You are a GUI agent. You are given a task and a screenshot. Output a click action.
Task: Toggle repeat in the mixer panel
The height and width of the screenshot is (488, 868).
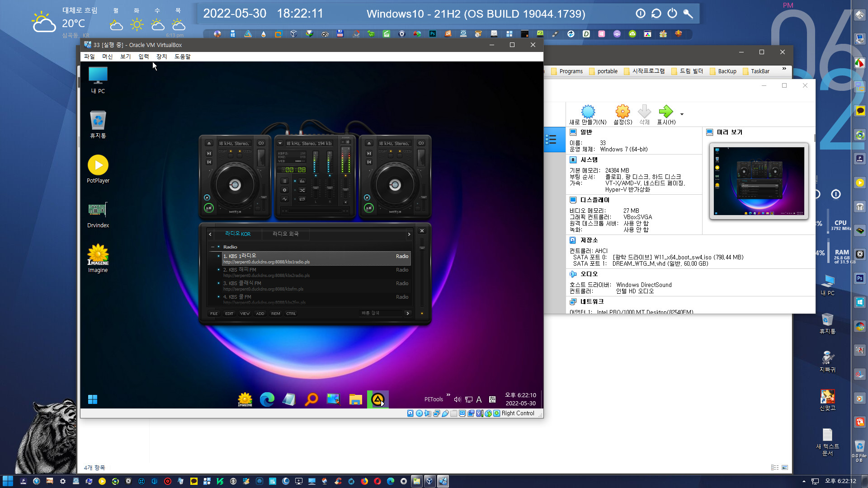[302, 199]
